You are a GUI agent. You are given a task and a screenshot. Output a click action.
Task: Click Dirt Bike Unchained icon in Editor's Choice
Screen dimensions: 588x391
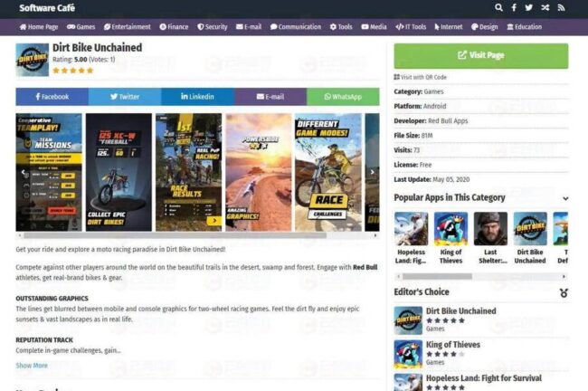pos(408,320)
